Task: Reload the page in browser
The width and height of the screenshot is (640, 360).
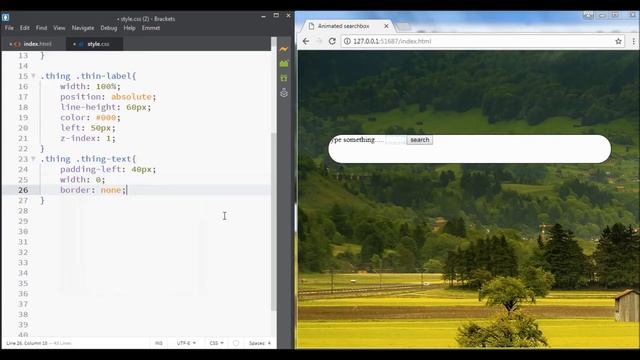Action: pos(332,41)
